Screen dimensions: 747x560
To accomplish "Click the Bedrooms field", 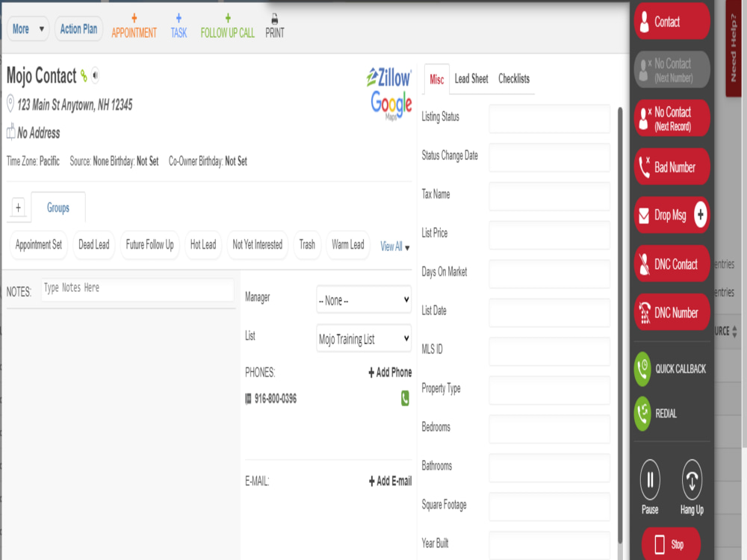I will pyautogui.click(x=549, y=429).
